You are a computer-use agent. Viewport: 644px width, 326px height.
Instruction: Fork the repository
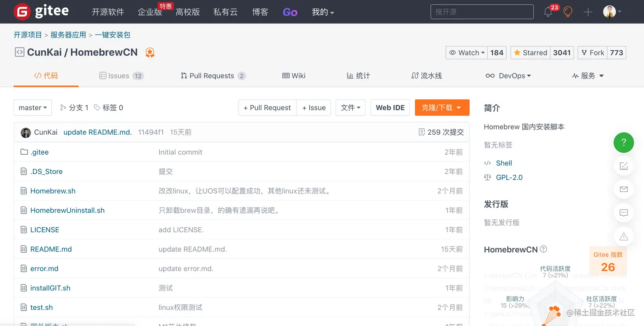[592, 52]
